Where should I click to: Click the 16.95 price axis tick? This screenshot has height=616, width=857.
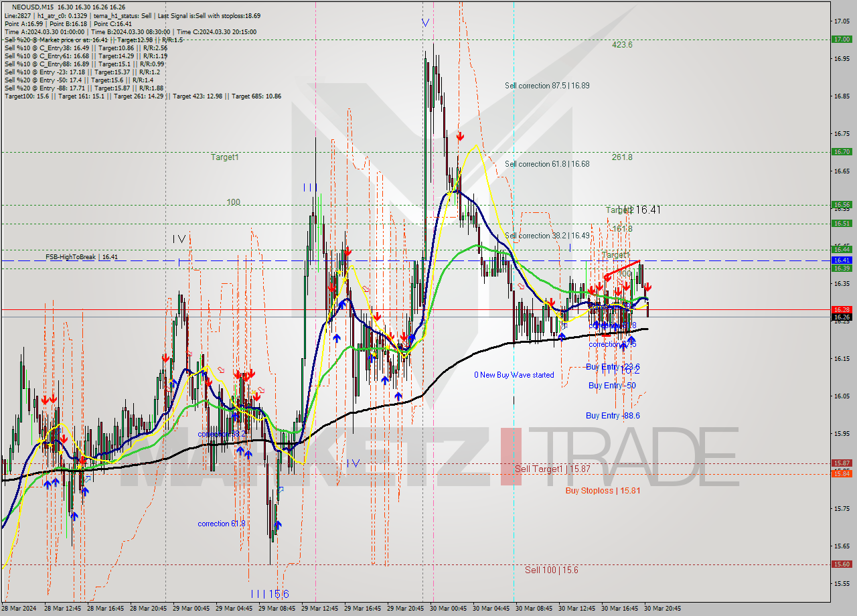pyautogui.click(x=841, y=58)
